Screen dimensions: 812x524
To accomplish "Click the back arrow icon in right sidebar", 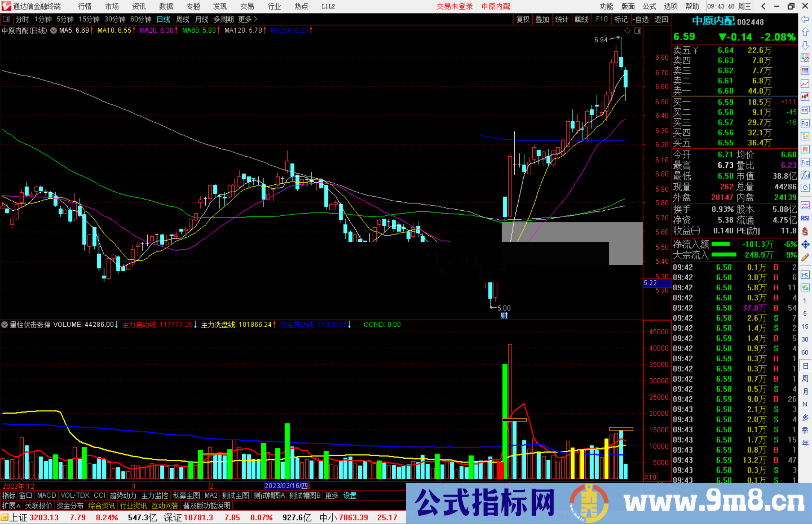I will 805,19.
